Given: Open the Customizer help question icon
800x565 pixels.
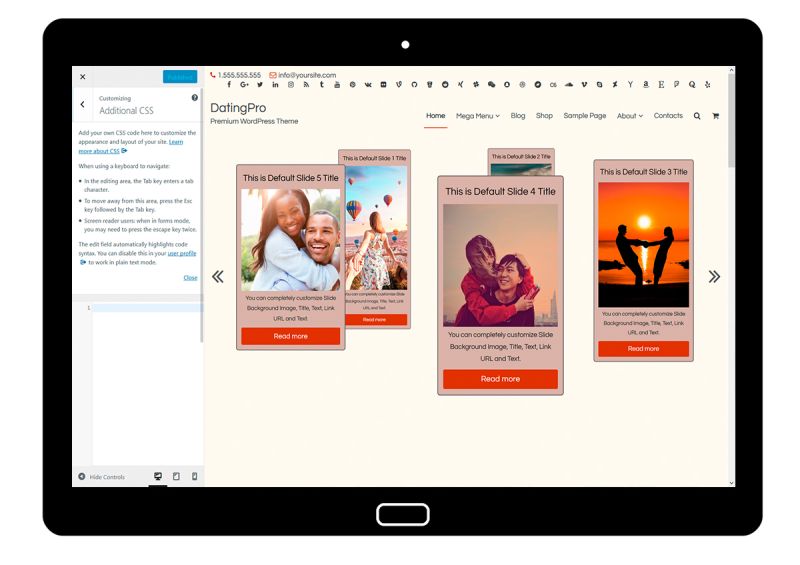Looking at the screenshot, I should [194, 97].
